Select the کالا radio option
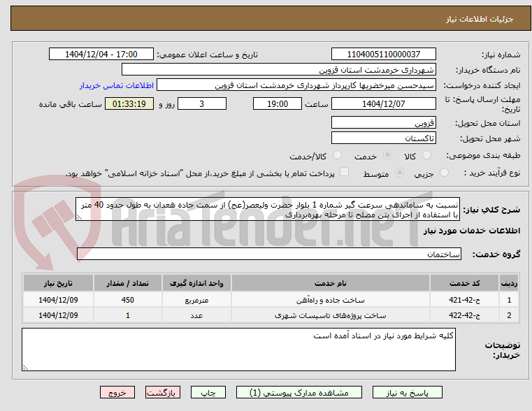Viewport: 532px width, 411px height. (426, 155)
